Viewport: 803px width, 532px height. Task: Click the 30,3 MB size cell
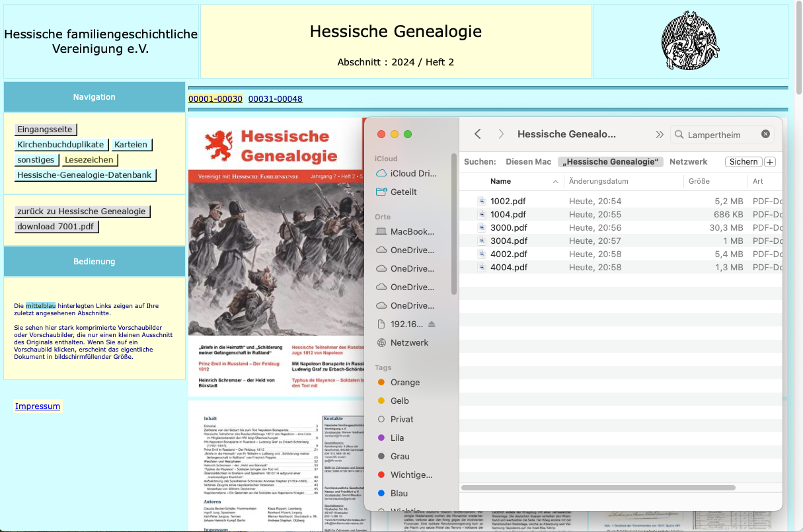[726, 227]
